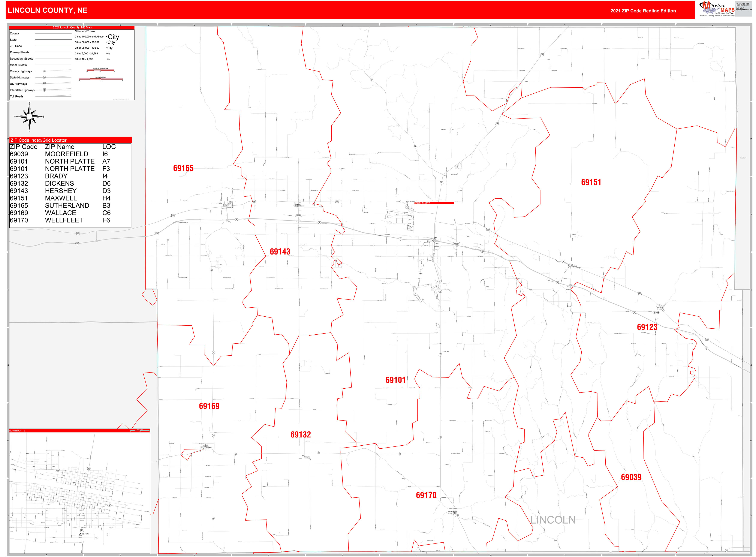Click the US Highways shield symbol
This screenshot has height=557, width=756.
(x=44, y=84)
